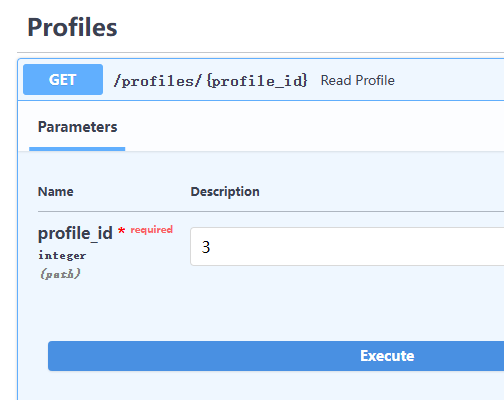Select the /profiles/{profile_id} endpoint path

tap(210, 81)
